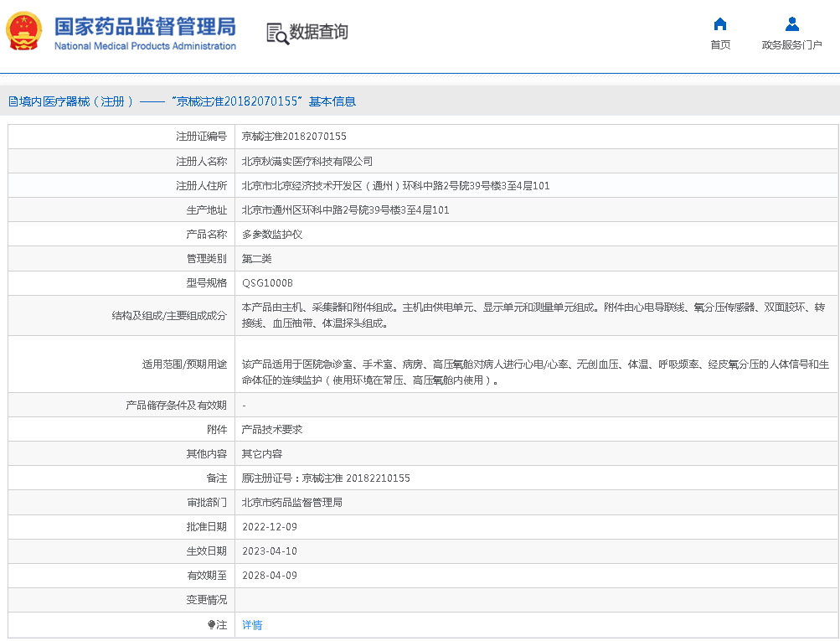Select the registration number 京械注准20182070155 cell
This screenshot has height=641, width=840.
293,136
